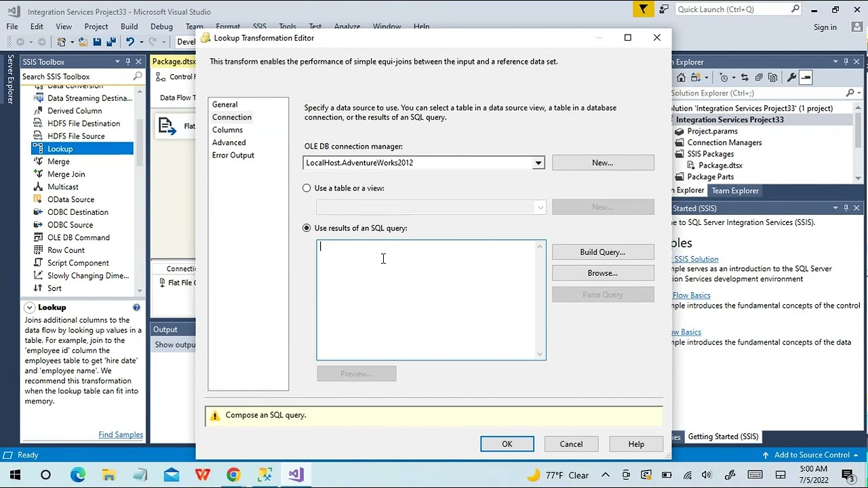Open Google Chrome from the taskbar
The image size is (868, 488).
pos(233,474)
